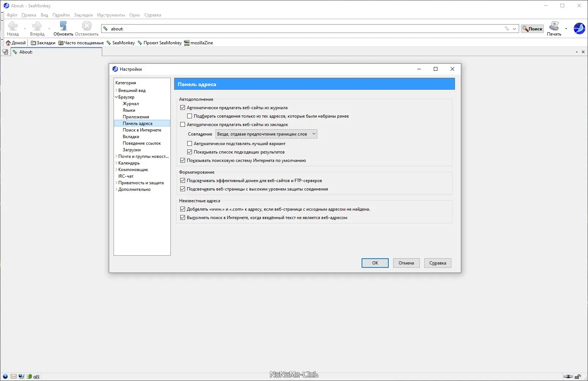The height and width of the screenshot is (381, 588).
Task: Click the Остановить stop icon
Action: [87, 26]
